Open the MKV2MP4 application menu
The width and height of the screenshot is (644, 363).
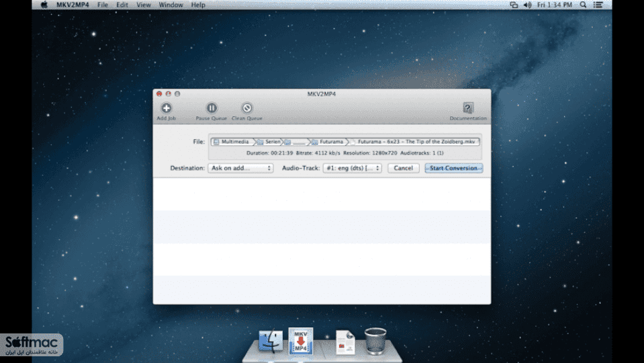coord(73,5)
